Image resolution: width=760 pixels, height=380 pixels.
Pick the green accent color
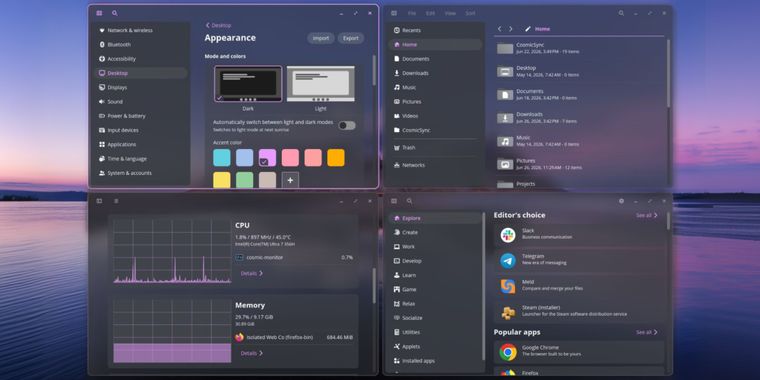pyautogui.click(x=244, y=180)
